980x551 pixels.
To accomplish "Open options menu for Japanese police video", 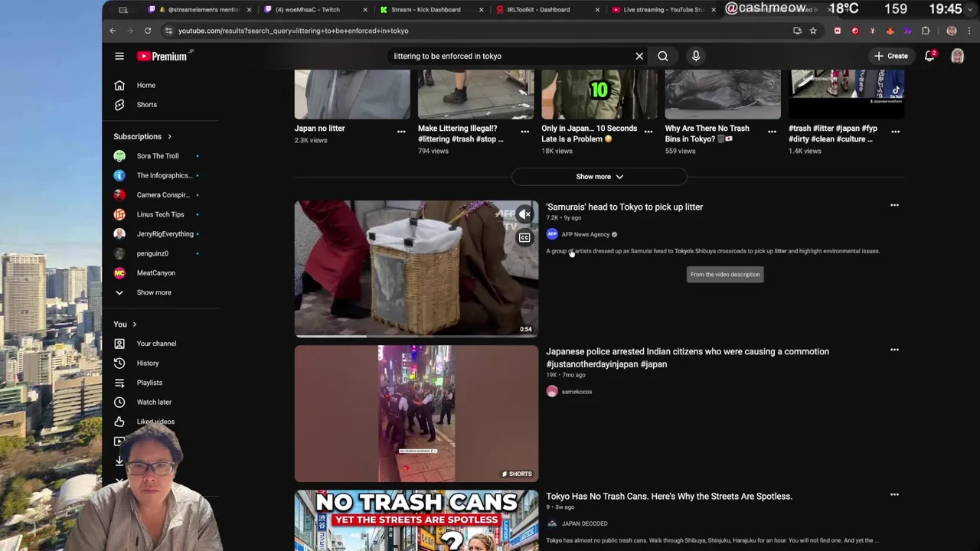I will (894, 350).
